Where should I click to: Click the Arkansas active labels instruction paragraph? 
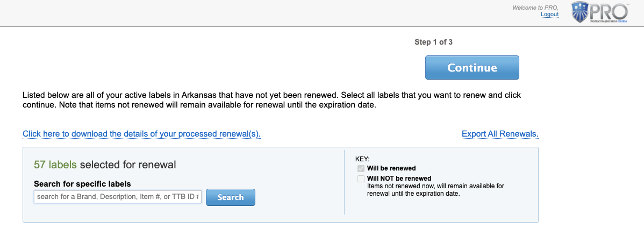(271, 100)
